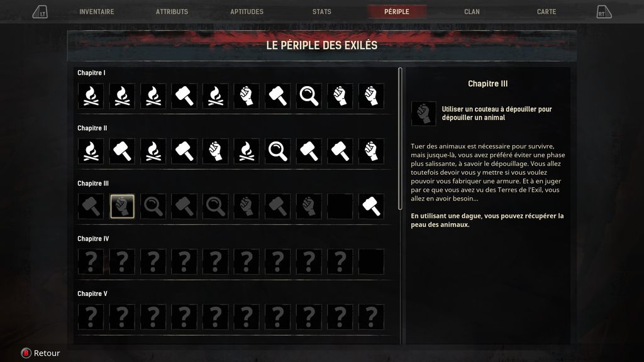This screenshot has height=362, width=644.
Task: Click the magnifying glass icon in Chapitre I
Action: click(x=309, y=96)
